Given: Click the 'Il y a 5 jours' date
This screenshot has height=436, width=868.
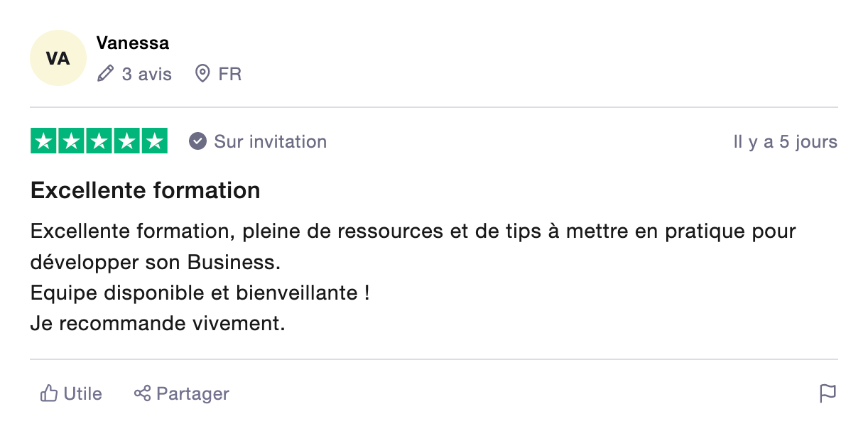Looking at the screenshot, I should [x=785, y=142].
